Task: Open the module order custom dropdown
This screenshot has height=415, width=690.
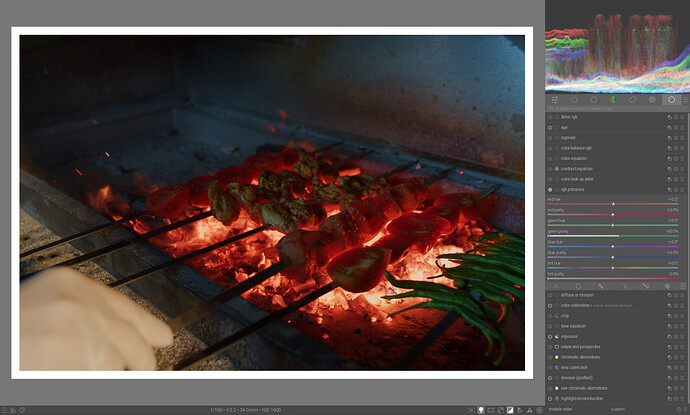Action: pyautogui.click(x=617, y=410)
